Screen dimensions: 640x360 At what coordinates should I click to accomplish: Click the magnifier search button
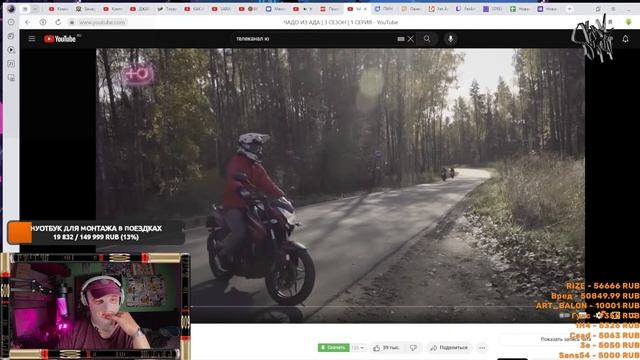[427, 39]
